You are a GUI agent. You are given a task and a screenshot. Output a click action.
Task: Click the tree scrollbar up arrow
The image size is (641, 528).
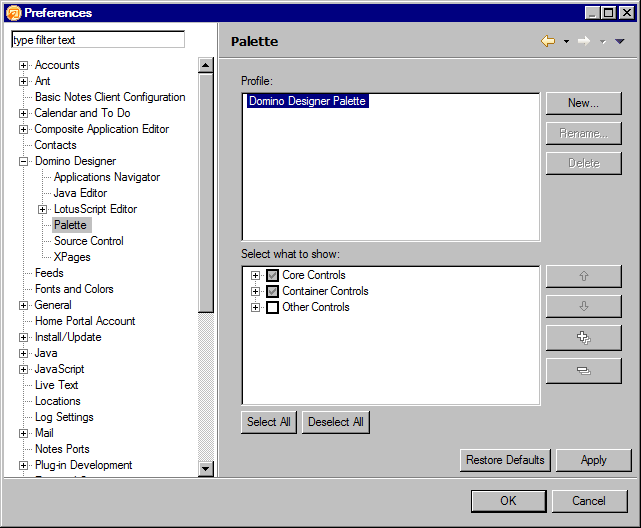(x=206, y=65)
